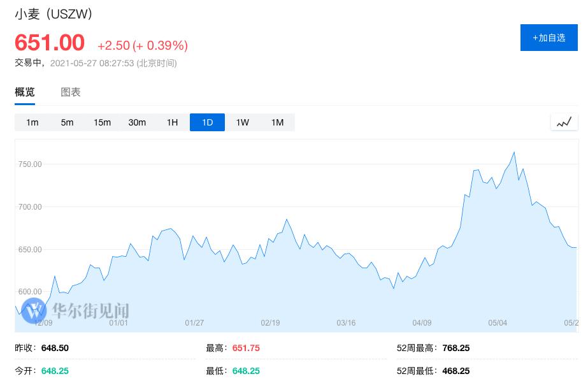Choose the 15m interval
588x381 pixels.
(102, 122)
